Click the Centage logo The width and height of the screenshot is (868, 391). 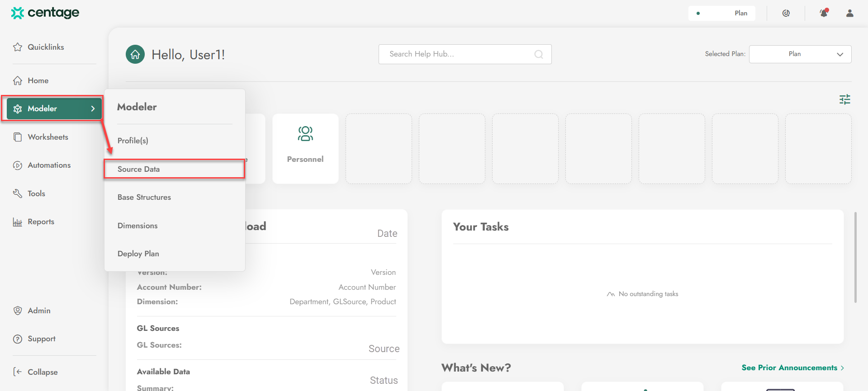coord(45,13)
